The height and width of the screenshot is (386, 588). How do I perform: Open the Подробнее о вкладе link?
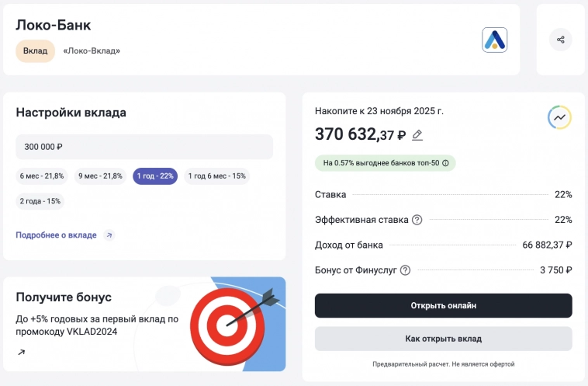pos(57,235)
